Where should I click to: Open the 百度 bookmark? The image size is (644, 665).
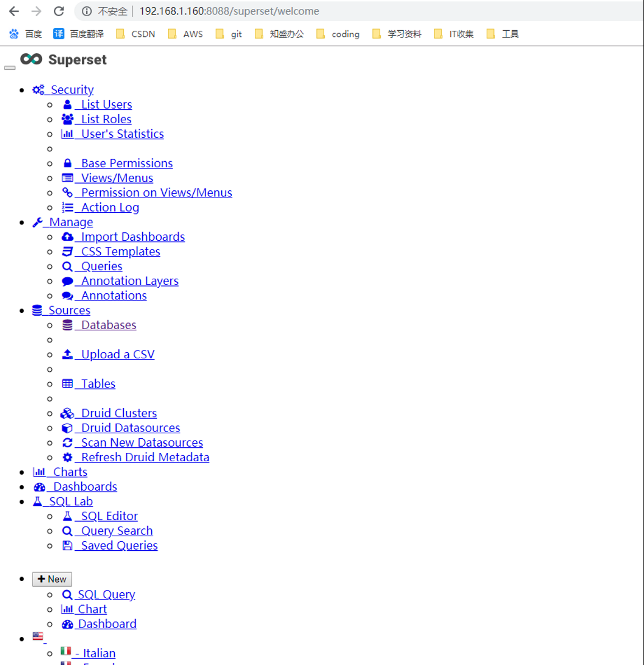click(x=25, y=34)
